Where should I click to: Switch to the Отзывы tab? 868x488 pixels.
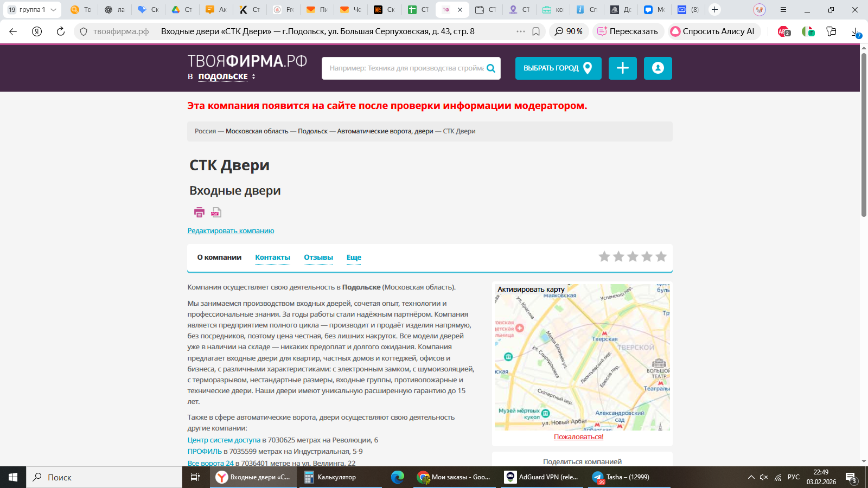tap(318, 258)
